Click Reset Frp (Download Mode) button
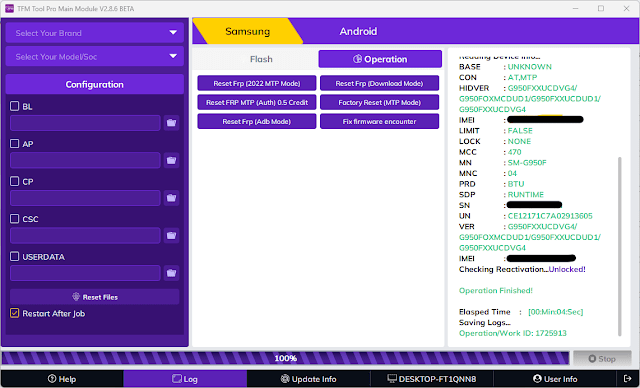The image size is (640, 388). [x=380, y=83]
